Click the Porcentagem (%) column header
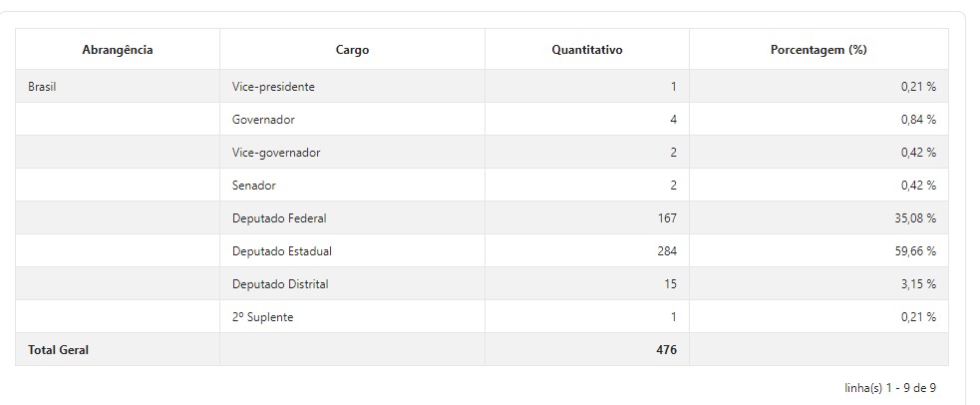The image size is (980, 405). pos(818,50)
